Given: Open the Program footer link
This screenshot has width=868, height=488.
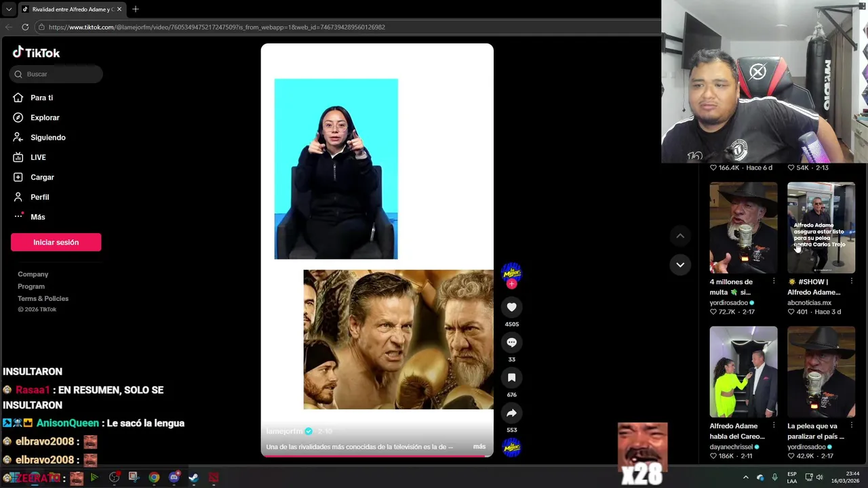Looking at the screenshot, I should [x=31, y=286].
